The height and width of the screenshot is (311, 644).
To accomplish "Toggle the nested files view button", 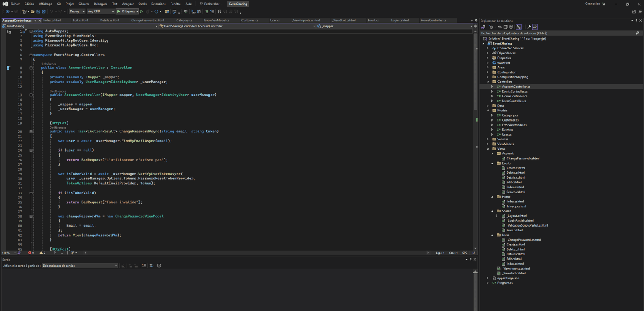I will pyautogui.click(x=519, y=27).
